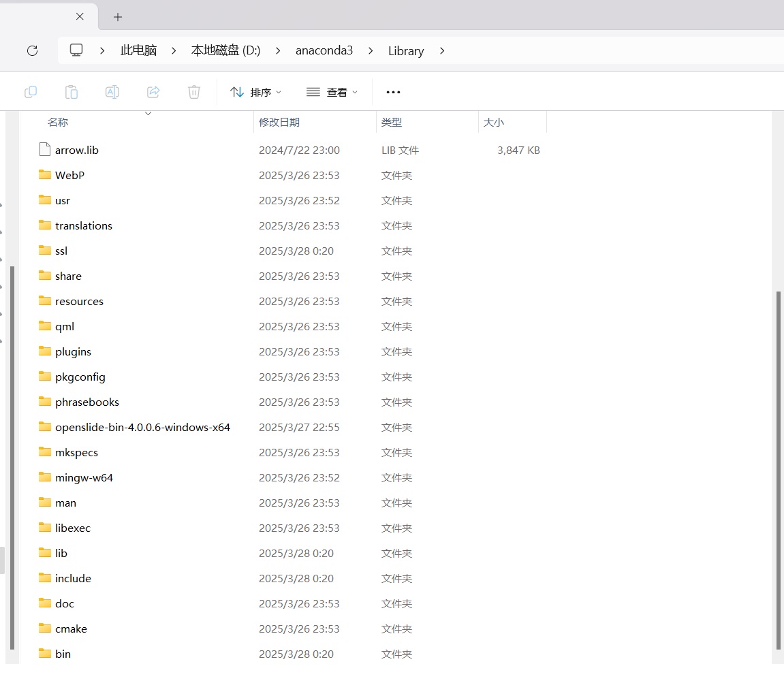Go to 本地磁盘 (D:) via the breadcrumb
Screen dimensions: 784x683
(x=225, y=50)
